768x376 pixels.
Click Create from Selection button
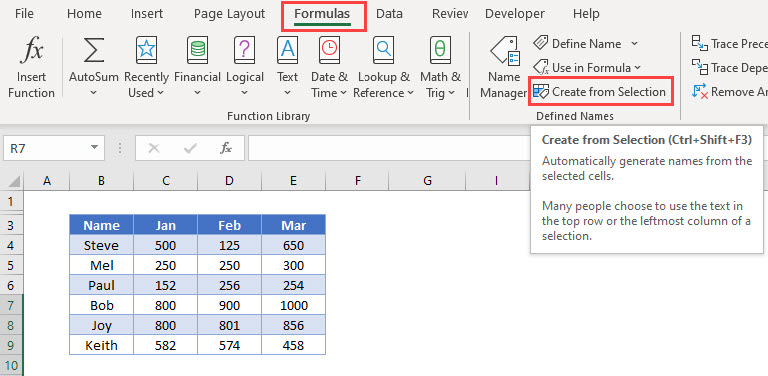click(x=601, y=92)
